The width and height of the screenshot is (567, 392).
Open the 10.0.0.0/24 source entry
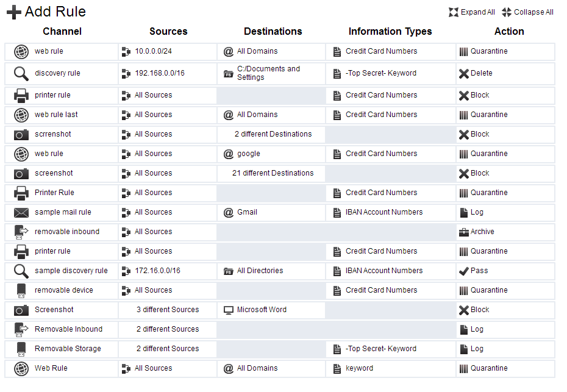[153, 51]
